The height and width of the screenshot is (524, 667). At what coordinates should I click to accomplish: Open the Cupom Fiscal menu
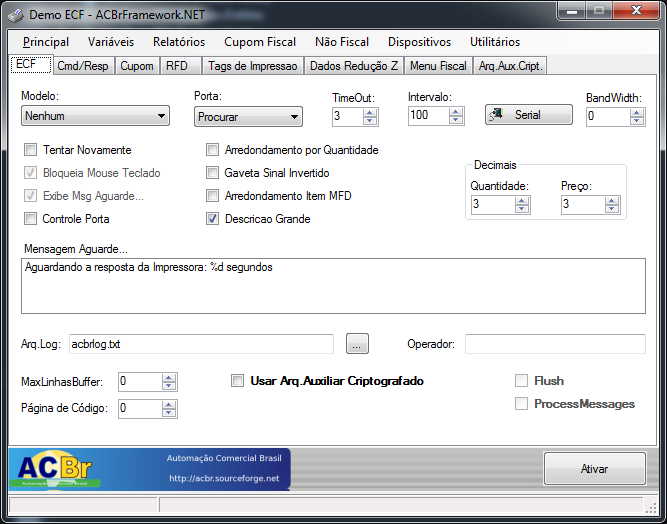[260, 42]
